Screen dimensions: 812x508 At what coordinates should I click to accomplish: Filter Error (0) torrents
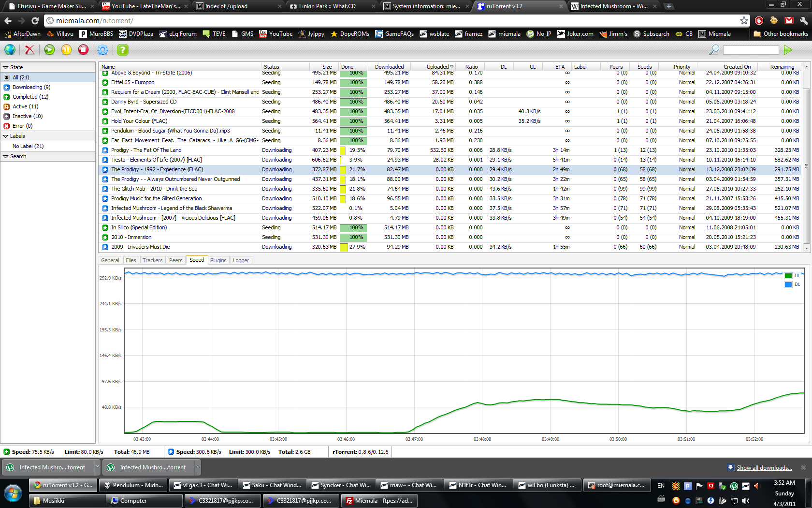48,126
